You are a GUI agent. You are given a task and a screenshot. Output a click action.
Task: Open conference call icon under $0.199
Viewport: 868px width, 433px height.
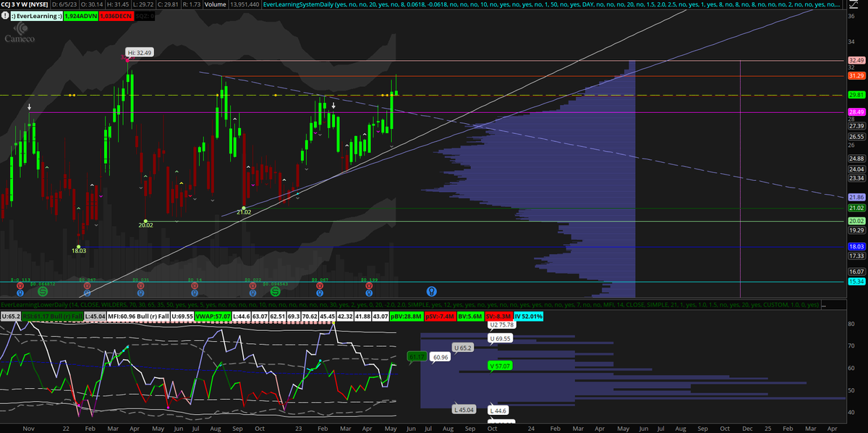[x=369, y=285]
